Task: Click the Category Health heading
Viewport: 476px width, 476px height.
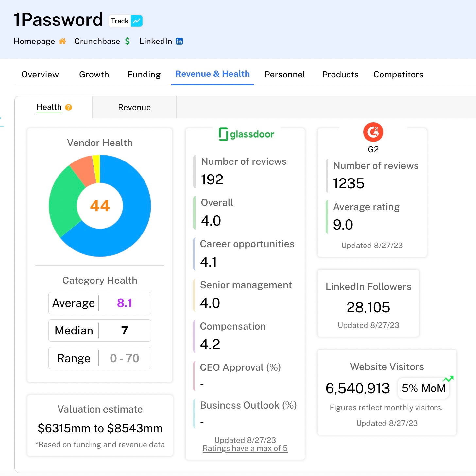Action: [x=100, y=280]
